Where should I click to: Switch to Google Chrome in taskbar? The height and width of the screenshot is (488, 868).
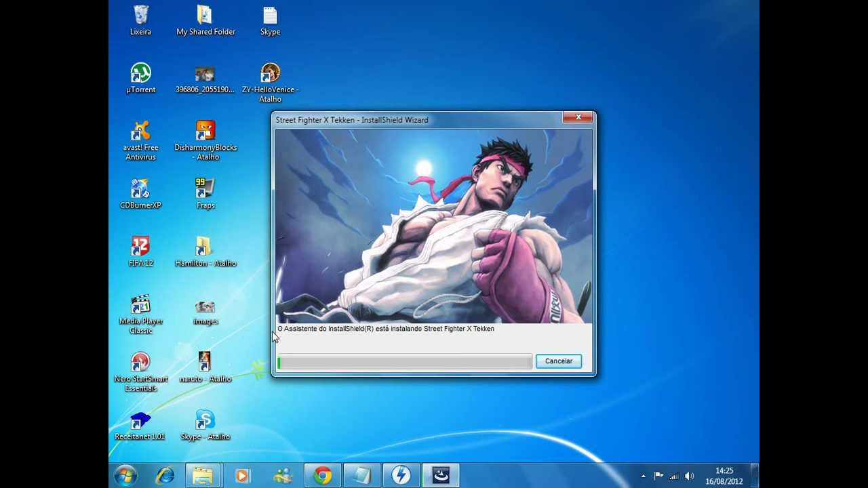pyautogui.click(x=322, y=476)
